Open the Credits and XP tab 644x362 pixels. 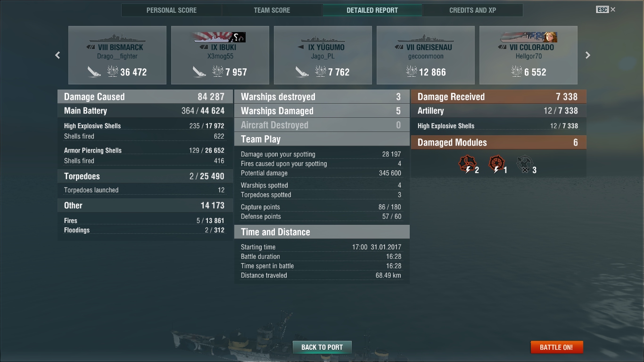(x=473, y=10)
